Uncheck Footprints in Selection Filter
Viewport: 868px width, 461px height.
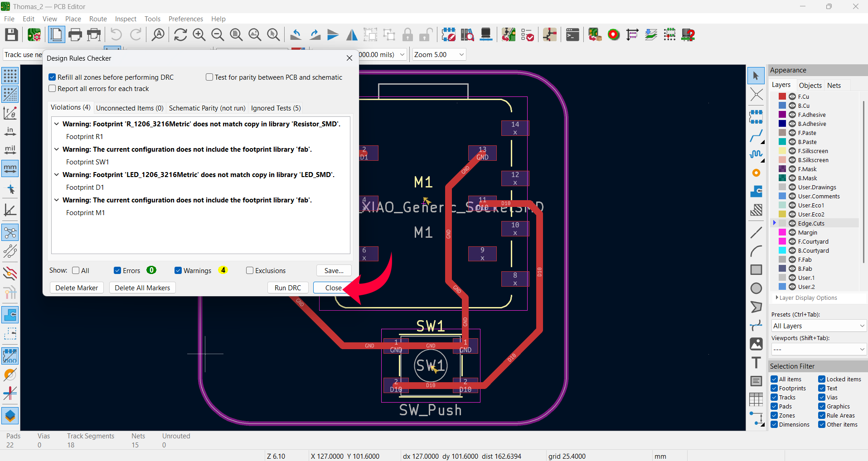774,388
